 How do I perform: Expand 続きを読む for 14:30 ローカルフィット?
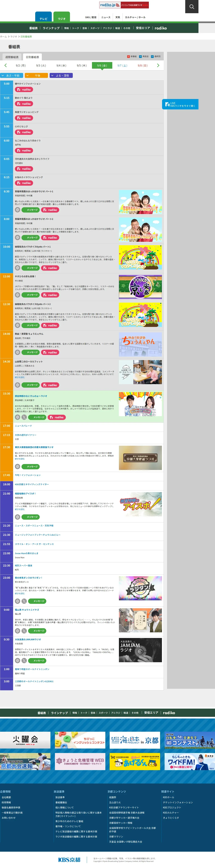pos(20,377)
